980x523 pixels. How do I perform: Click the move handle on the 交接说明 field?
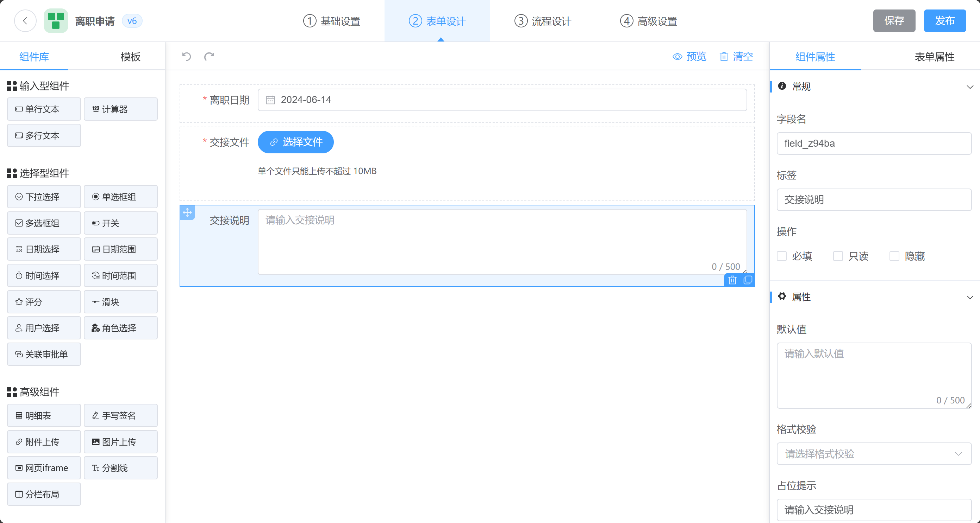(x=187, y=212)
